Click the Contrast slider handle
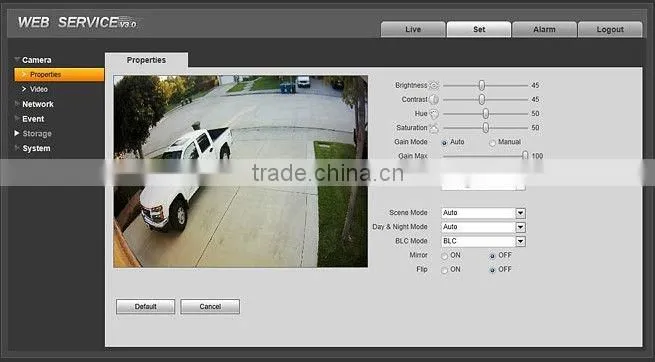 click(482, 100)
